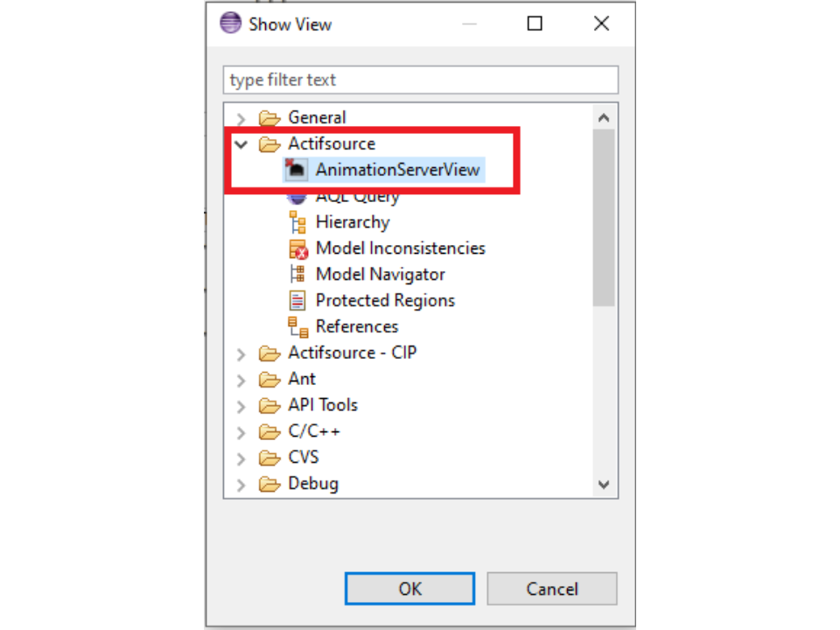Click the References view icon
Viewport: 840px width, 630px height.
pos(297,327)
